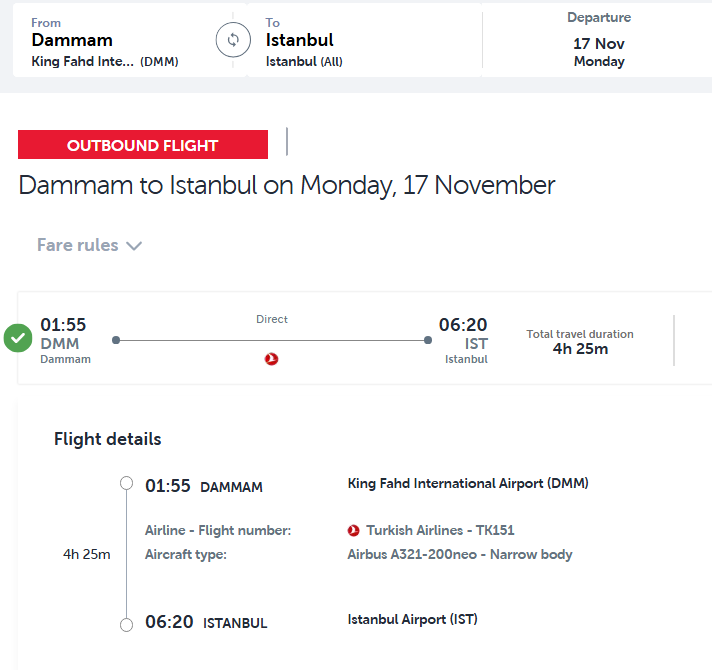Click the red OUTBOUND FLIGHT tab

pyautogui.click(x=143, y=145)
